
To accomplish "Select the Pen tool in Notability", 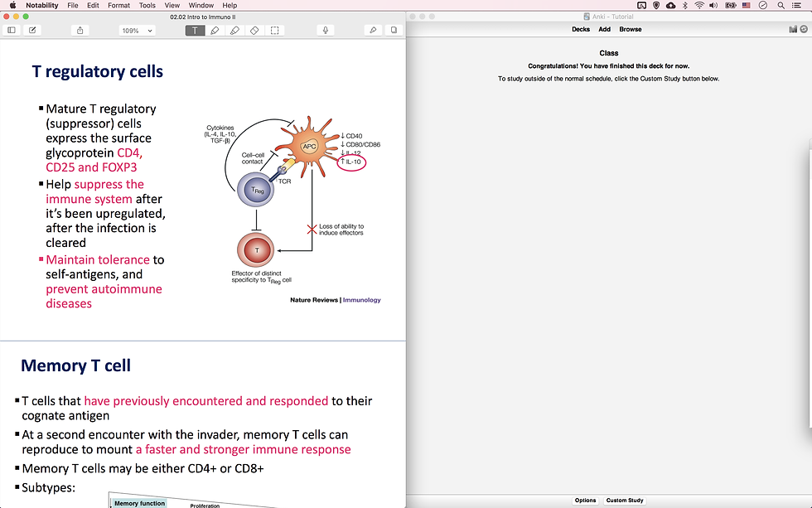I will [x=215, y=31].
